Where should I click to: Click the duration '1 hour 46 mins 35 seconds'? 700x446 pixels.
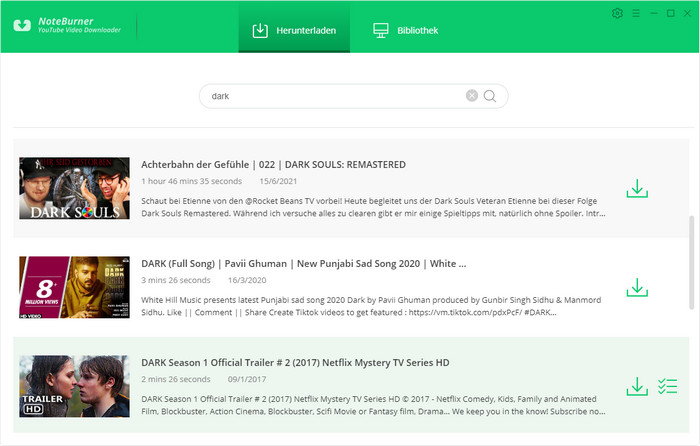192,181
